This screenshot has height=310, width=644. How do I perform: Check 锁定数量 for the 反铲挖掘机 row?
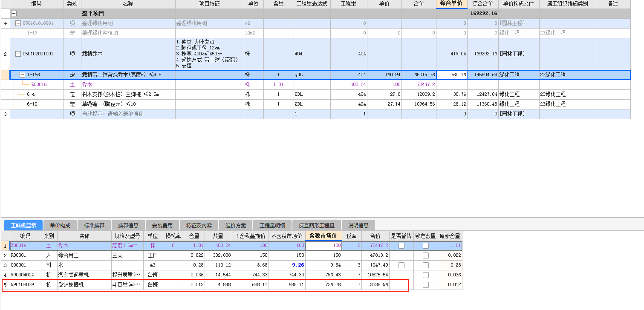click(x=425, y=285)
